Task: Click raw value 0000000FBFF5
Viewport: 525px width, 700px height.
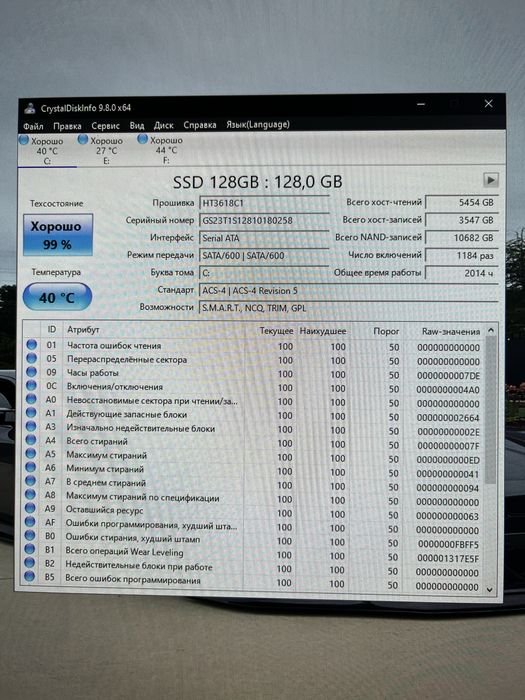Action: (448, 544)
